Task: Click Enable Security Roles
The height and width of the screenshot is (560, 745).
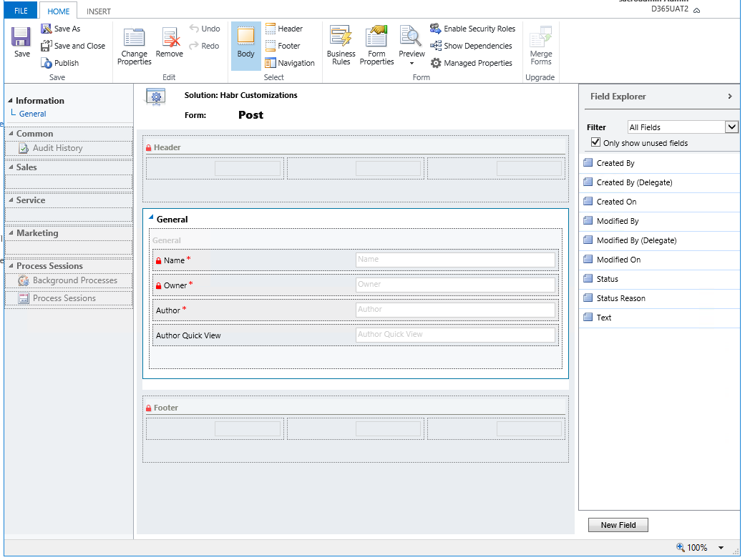Action: point(473,29)
